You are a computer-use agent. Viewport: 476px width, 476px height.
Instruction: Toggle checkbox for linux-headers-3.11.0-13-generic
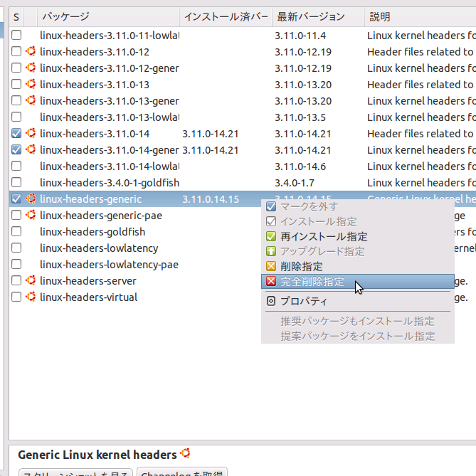click(x=16, y=101)
